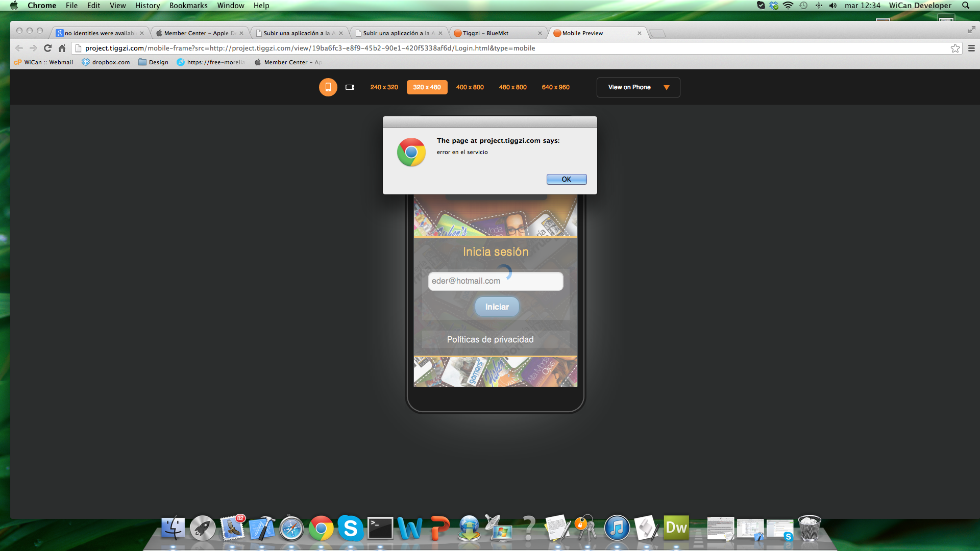Screen dimensions: 980x551
Task: Open dropbox.com bookmark
Action: click(x=106, y=62)
